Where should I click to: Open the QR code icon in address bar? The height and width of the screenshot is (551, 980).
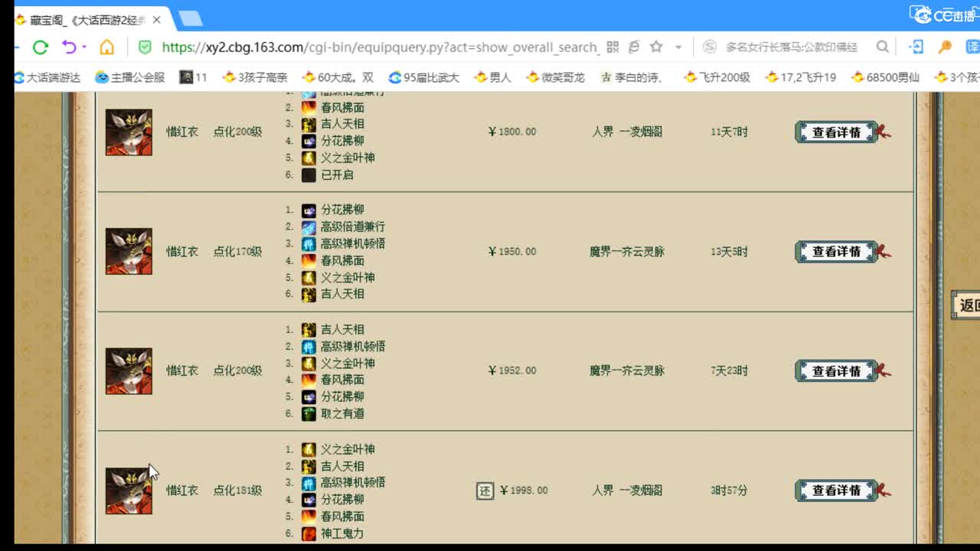click(612, 47)
